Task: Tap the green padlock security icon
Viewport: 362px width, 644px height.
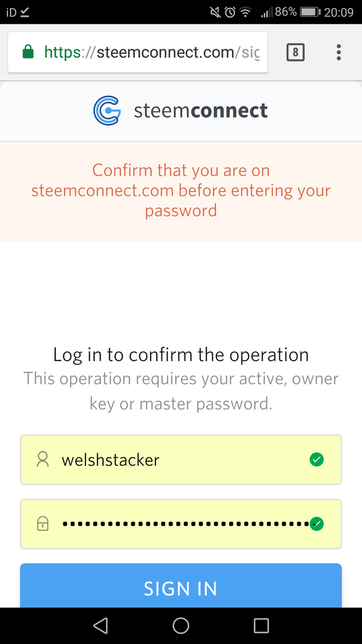Action: (x=27, y=53)
